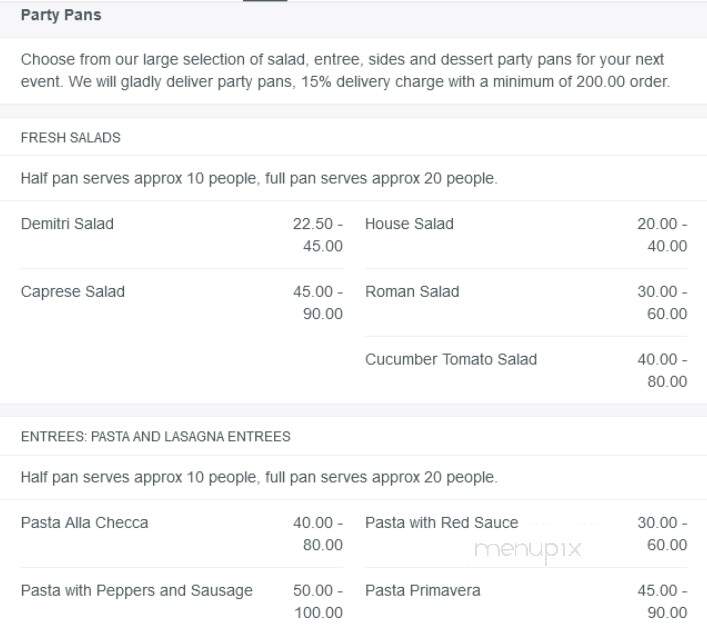Select Pasta with Peppers and Sausage
The height and width of the screenshot is (632, 707).
137,591
